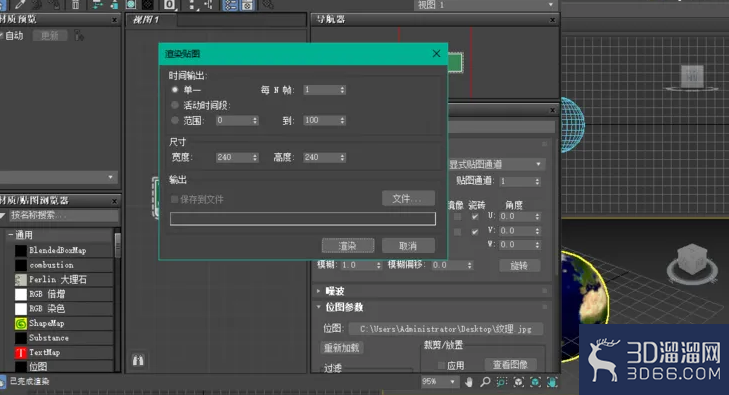Select ShapeMap in the map list

coord(64,323)
